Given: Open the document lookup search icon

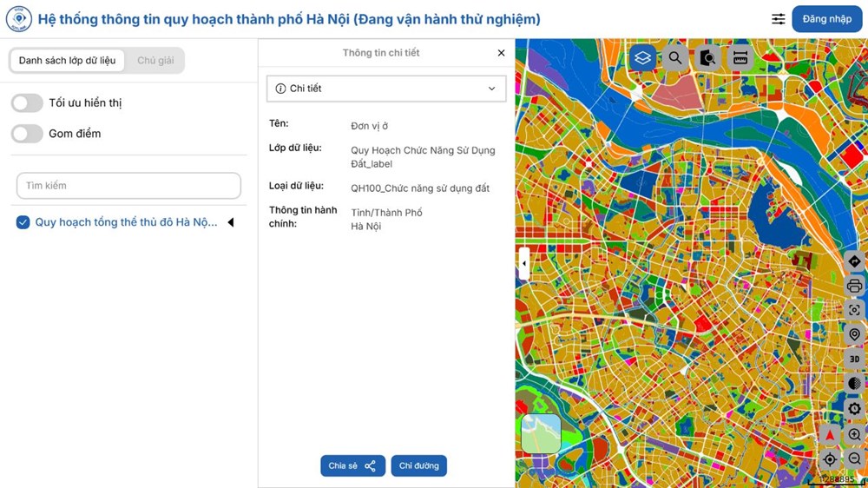Looking at the screenshot, I should pyautogui.click(x=707, y=57).
